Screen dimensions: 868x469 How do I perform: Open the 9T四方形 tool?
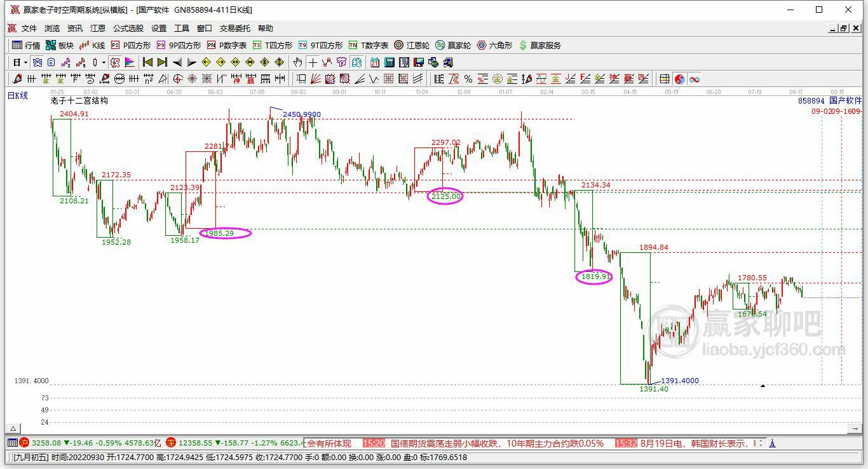320,45
